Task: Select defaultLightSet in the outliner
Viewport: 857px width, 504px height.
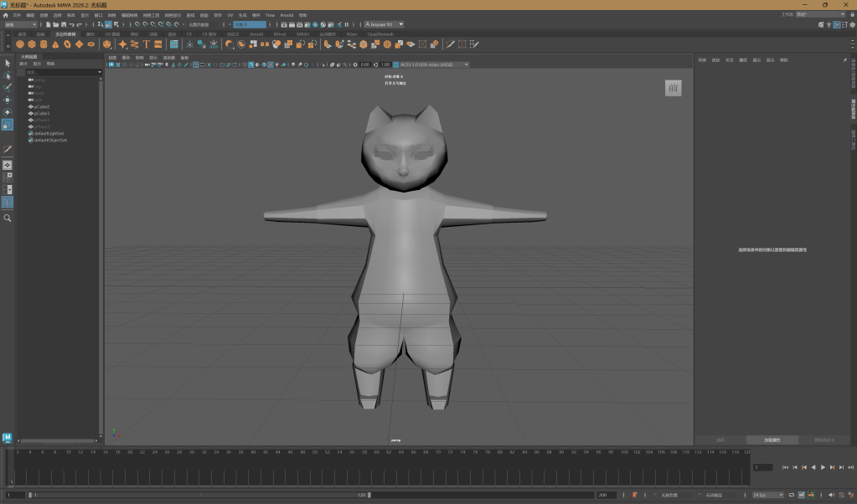Action: coord(49,133)
